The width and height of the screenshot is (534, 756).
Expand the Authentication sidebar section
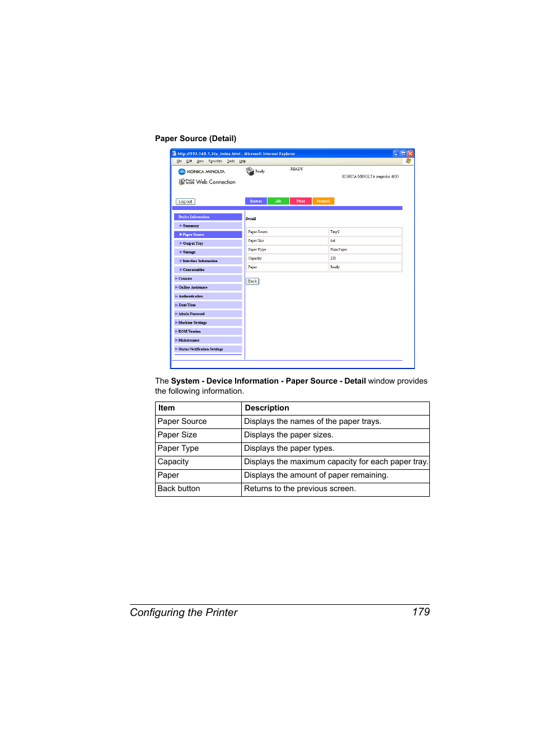pos(208,296)
